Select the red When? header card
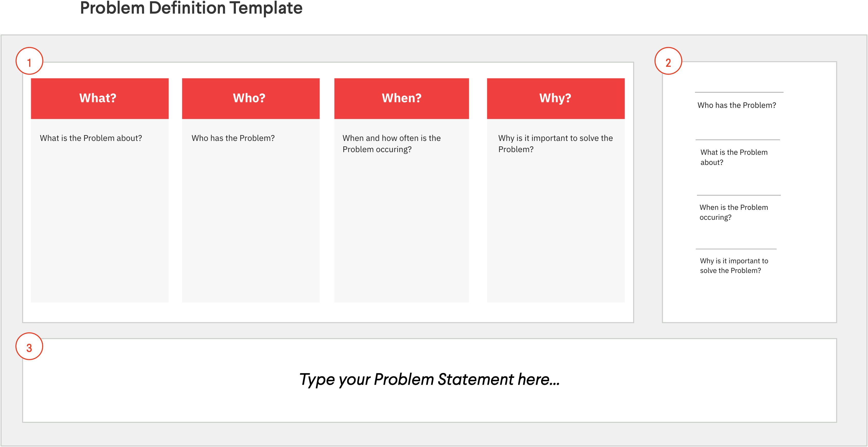The width and height of the screenshot is (868, 447). [x=401, y=98]
